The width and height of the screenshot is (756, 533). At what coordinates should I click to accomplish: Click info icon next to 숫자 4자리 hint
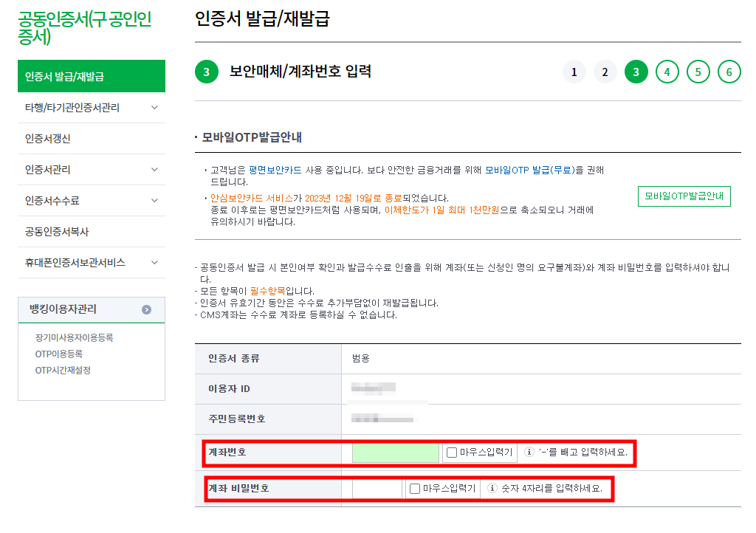click(x=492, y=488)
